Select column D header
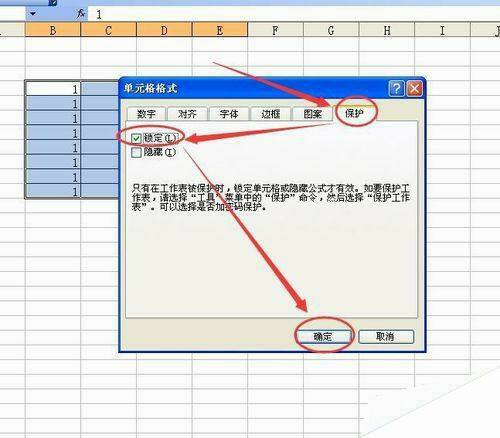This screenshot has height=438, width=500. point(164,30)
